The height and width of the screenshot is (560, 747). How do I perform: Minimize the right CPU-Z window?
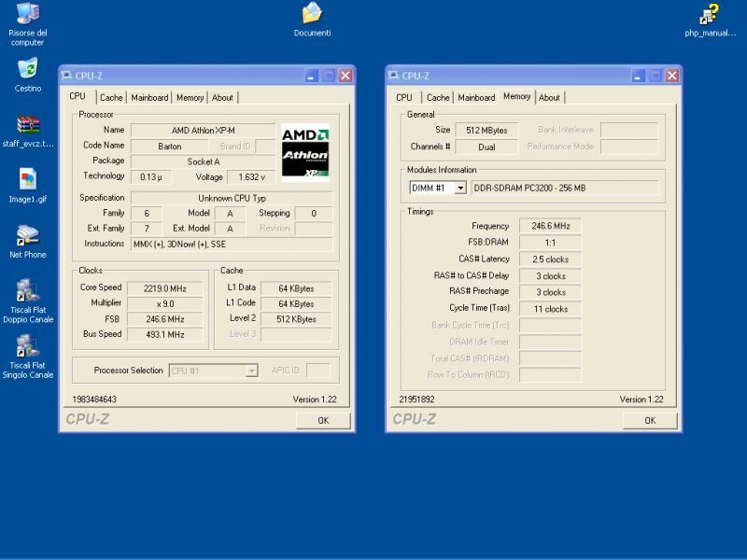click(x=638, y=76)
